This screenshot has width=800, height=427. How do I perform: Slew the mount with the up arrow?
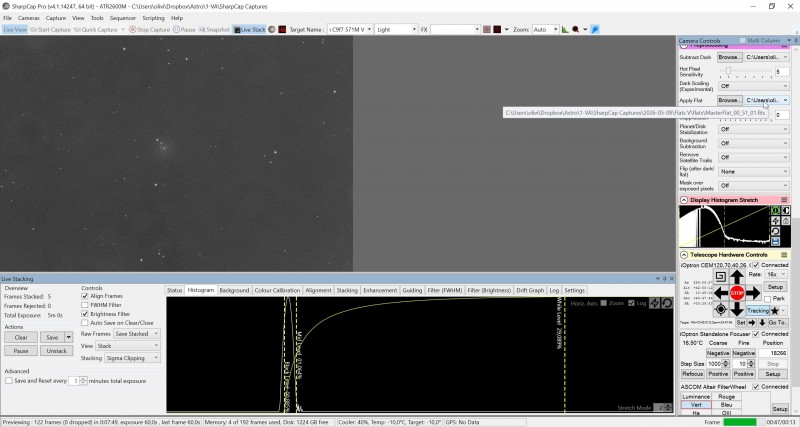click(737, 278)
